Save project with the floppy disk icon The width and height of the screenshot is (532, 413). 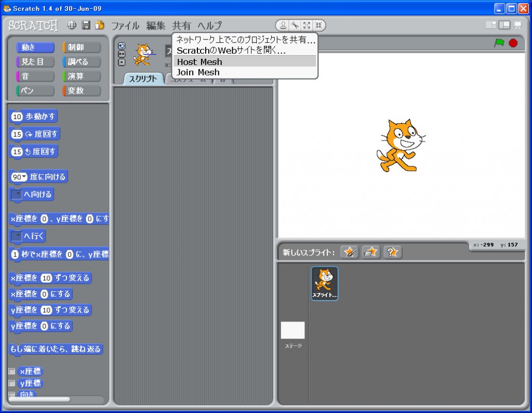coord(86,25)
